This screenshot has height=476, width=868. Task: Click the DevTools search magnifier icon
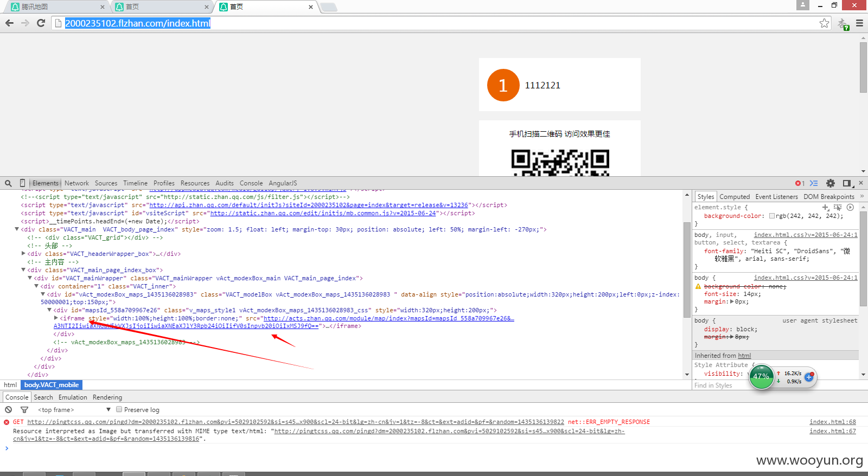[8, 183]
